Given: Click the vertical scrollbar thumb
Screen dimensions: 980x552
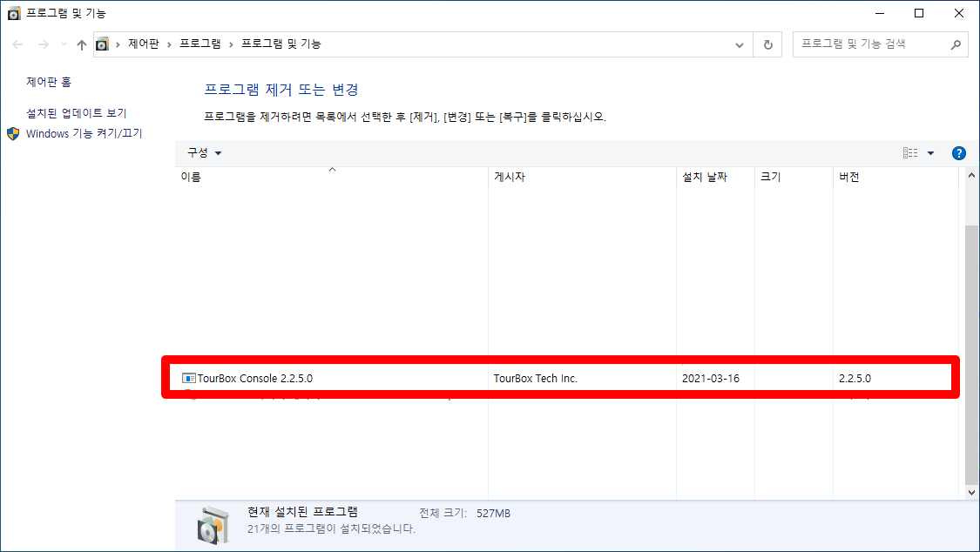Looking at the screenshot, I should click(972, 354).
